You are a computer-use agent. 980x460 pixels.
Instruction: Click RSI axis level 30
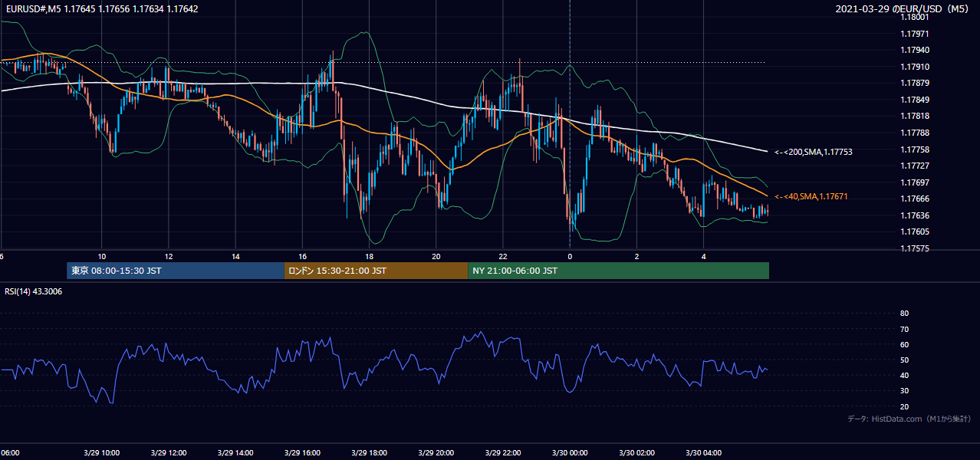[904, 391]
